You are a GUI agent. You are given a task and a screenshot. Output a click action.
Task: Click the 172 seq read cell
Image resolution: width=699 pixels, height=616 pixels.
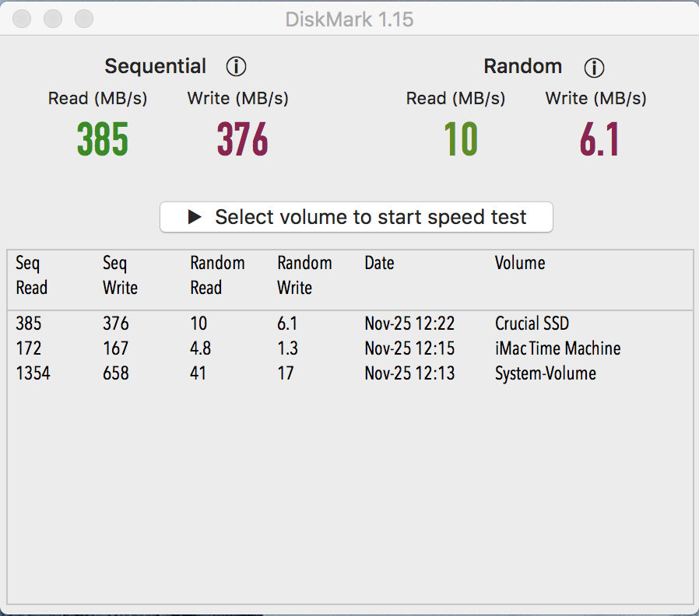click(29, 348)
